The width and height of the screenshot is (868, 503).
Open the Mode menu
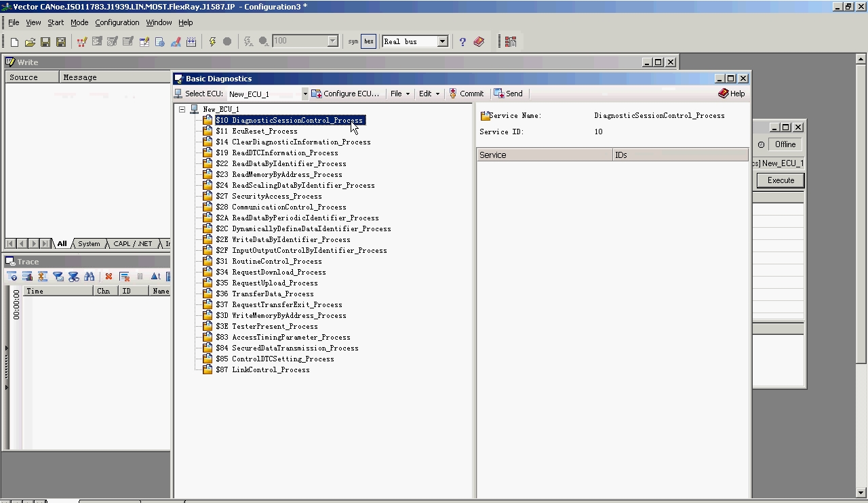79,22
